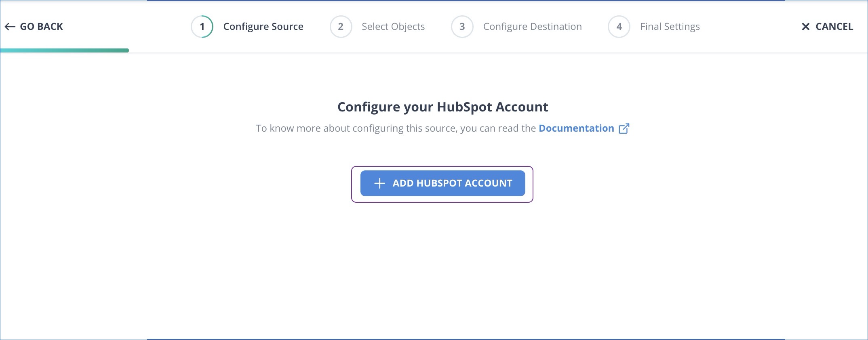Screen dimensions: 868x340
Task: Click the ADD HUBSPOT ACCOUNT button
Action: tap(442, 183)
